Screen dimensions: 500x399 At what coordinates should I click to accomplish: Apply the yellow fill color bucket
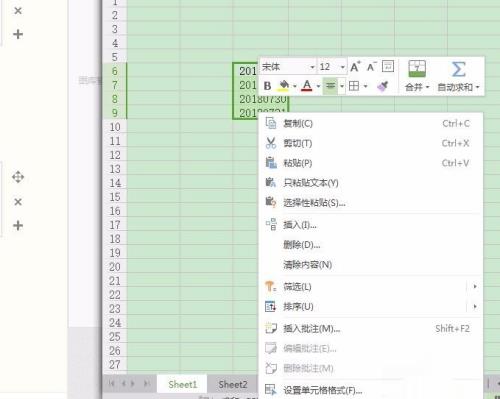click(284, 86)
